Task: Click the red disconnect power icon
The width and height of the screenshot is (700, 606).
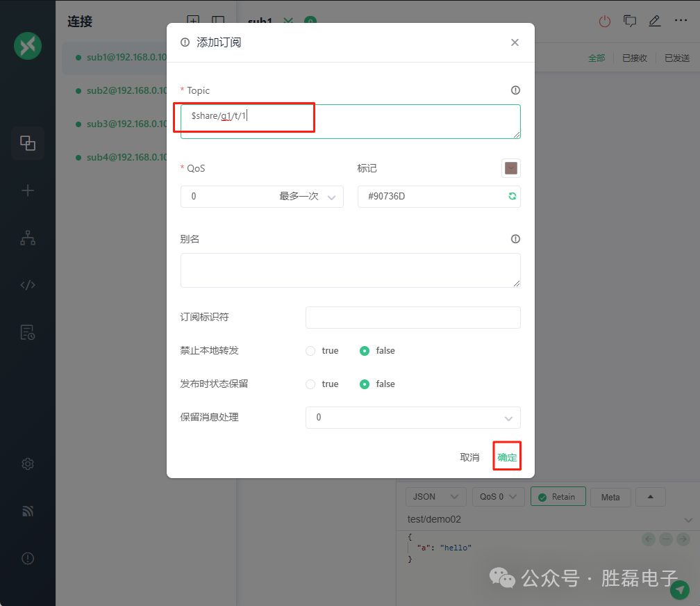Action: pos(604,21)
